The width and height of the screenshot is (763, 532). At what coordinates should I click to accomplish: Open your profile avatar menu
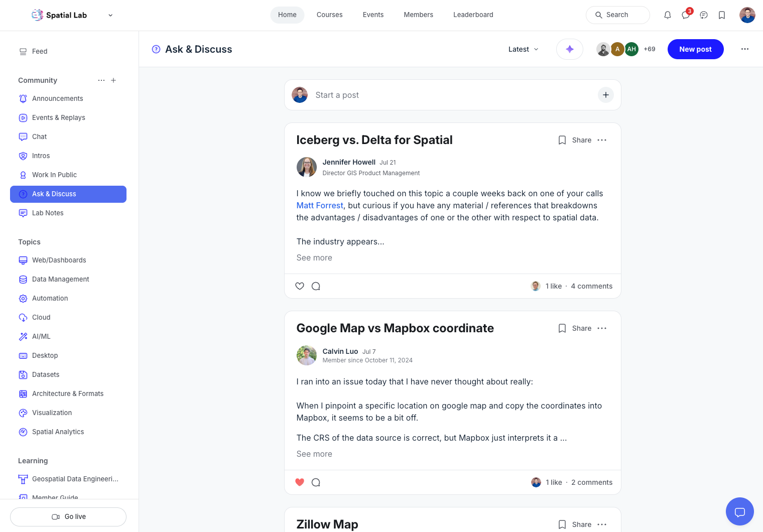[x=747, y=15]
